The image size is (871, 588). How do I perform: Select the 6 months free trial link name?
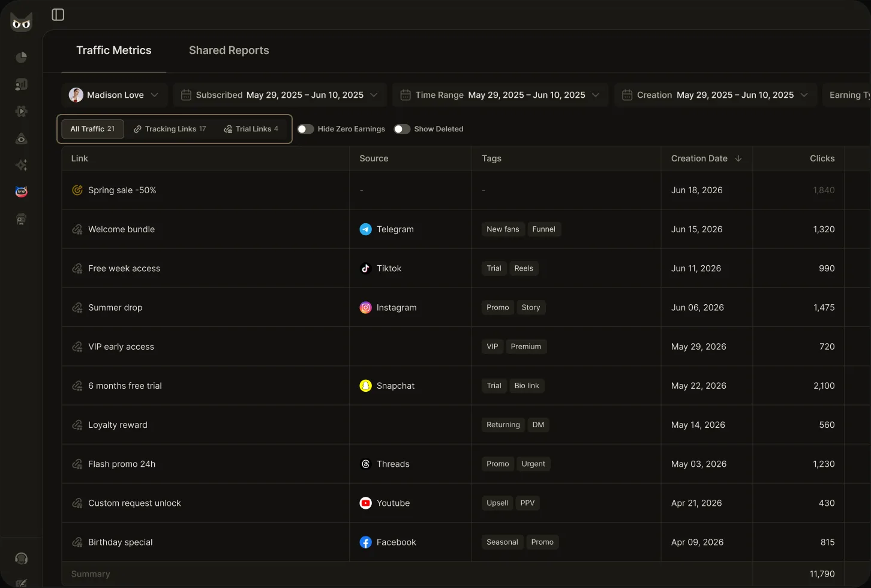(125, 386)
